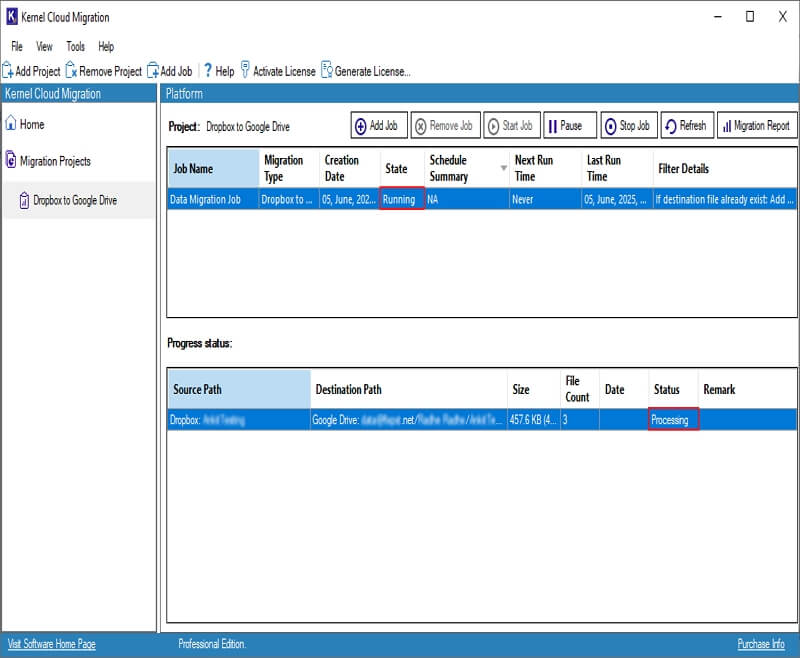Click the File Count column header
The width and height of the screenshot is (800, 658).
pos(580,389)
